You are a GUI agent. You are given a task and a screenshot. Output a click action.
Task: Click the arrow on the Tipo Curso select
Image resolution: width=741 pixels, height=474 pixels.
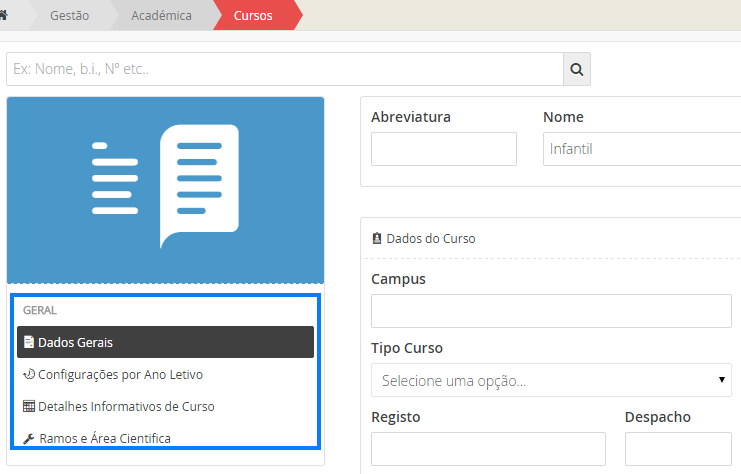722,381
